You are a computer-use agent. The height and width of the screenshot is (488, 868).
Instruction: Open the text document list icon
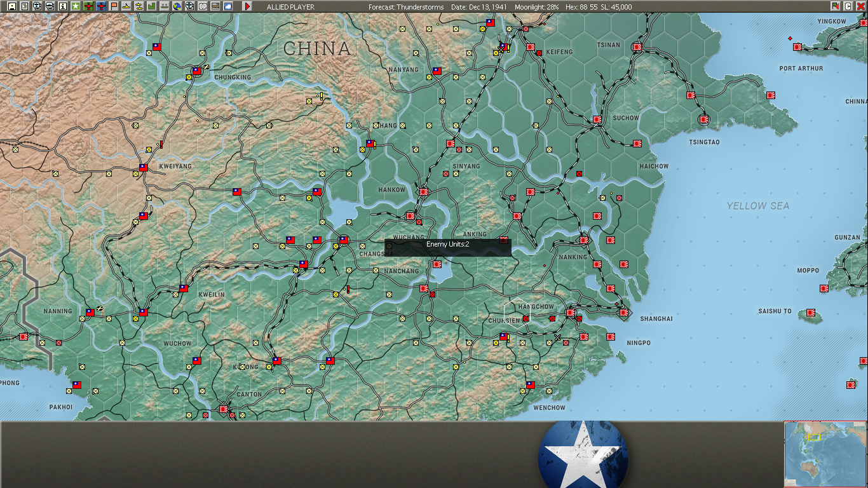(25, 6)
